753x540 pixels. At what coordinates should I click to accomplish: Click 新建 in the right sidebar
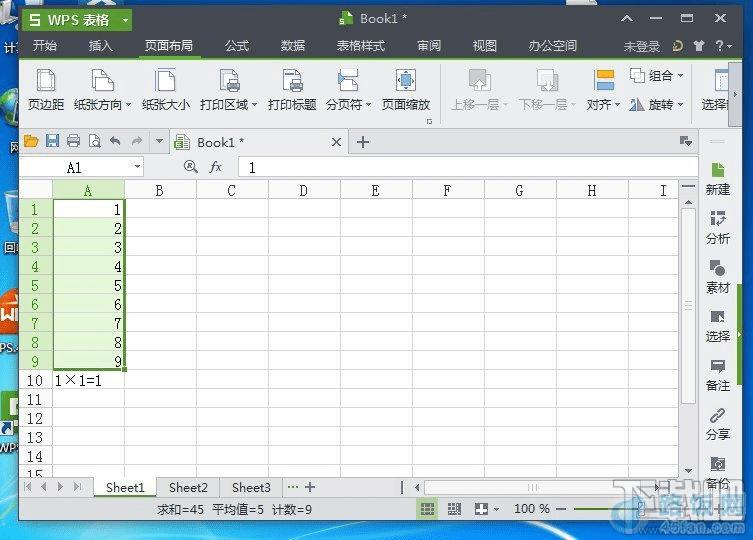(717, 179)
